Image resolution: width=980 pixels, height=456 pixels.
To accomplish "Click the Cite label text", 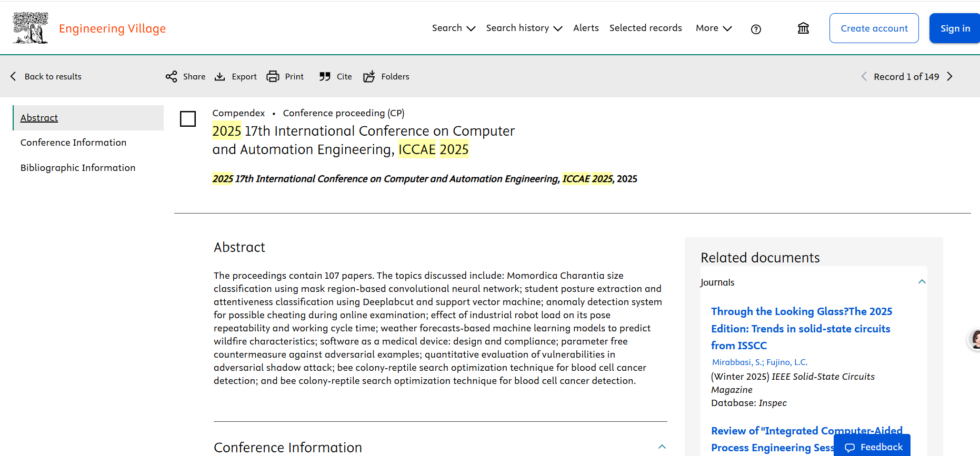I will (x=344, y=77).
